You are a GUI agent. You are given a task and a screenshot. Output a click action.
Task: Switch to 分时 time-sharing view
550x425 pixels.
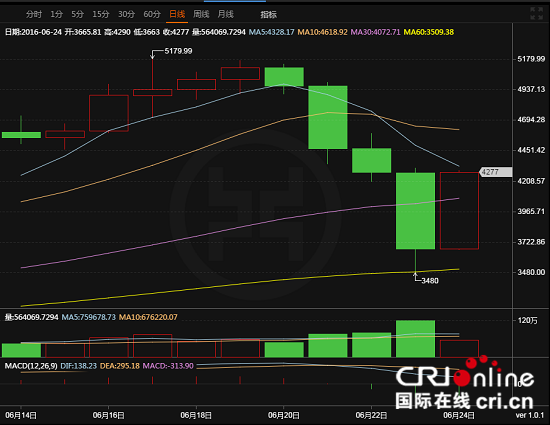(34, 14)
